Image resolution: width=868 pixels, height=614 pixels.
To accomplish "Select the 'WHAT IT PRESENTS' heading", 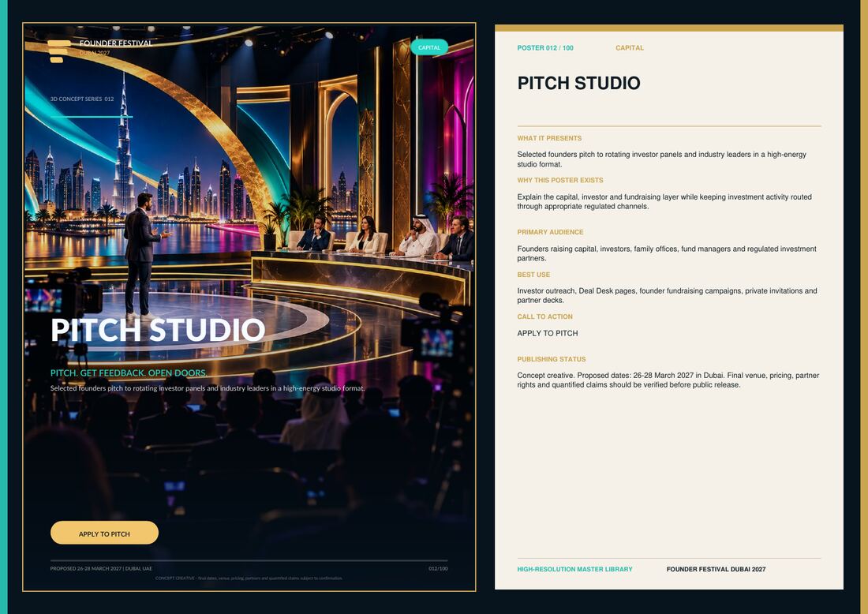I will 549,138.
